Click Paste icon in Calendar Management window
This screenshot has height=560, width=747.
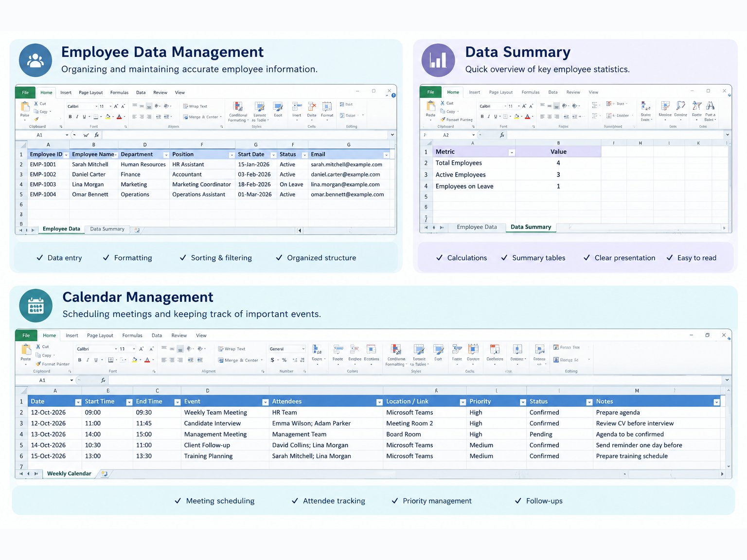(26, 350)
